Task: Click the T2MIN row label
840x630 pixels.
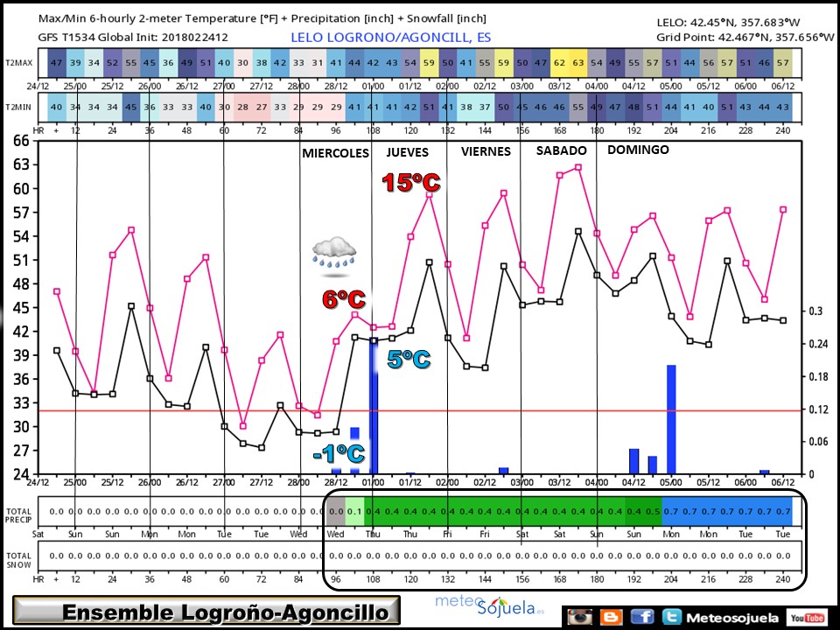Action: tap(18, 107)
